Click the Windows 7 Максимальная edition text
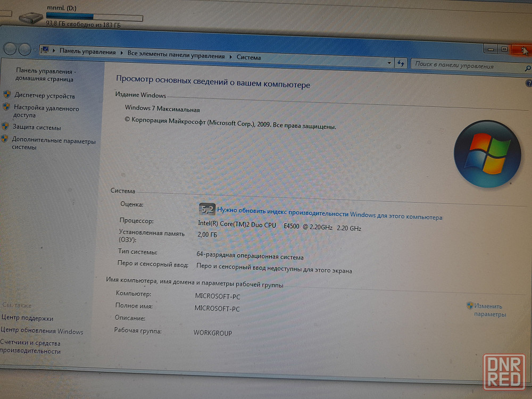532x399 pixels. (x=162, y=109)
